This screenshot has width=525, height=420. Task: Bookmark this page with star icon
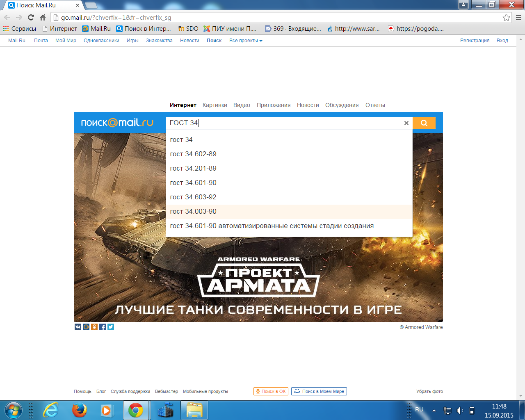(x=507, y=17)
